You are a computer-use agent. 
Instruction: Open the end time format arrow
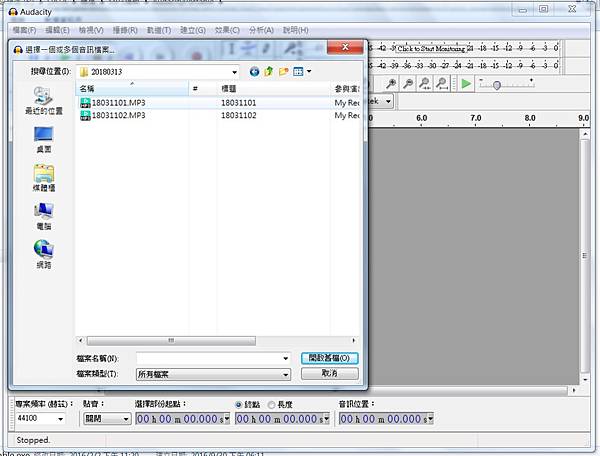[x=327, y=419]
